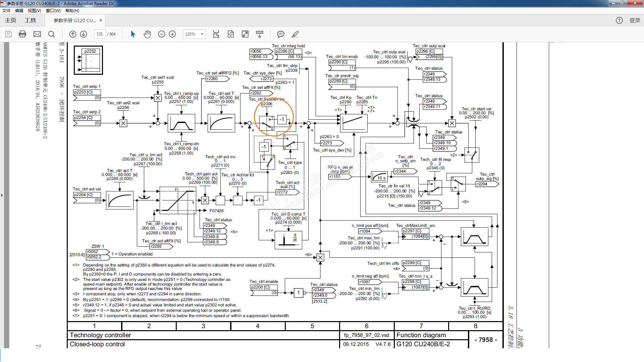The height and width of the screenshot is (362, 644).
Task: Open the find text magnifier
Action: (x=51, y=34)
